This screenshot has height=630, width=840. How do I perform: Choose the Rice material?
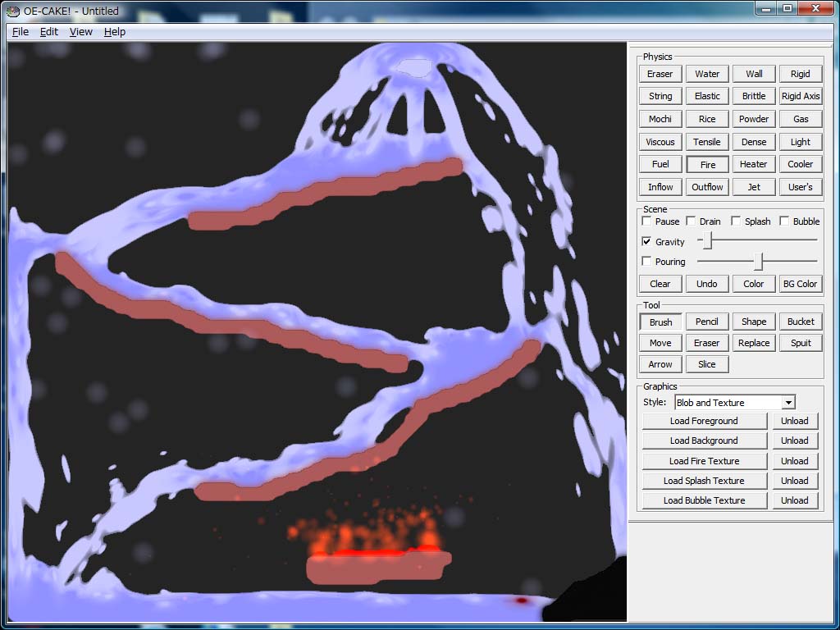click(x=707, y=119)
